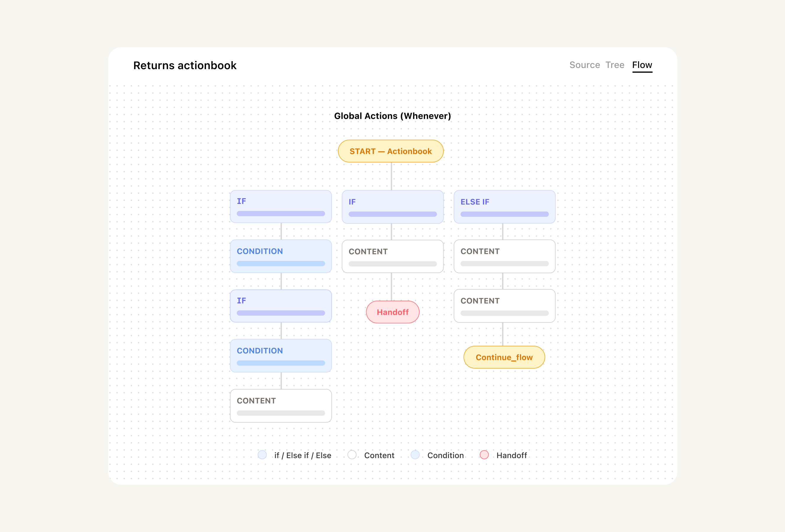Select the CONDITION node between the two left IF nodes

point(281,256)
